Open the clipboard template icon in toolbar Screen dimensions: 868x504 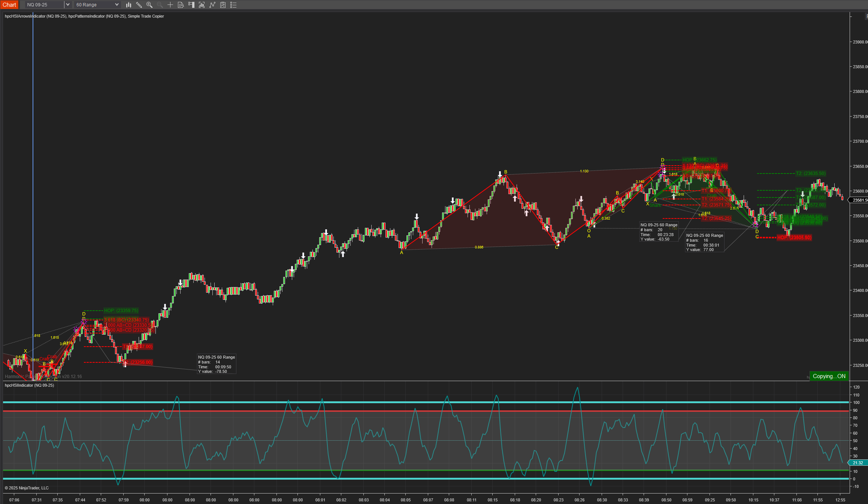coord(223,5)
